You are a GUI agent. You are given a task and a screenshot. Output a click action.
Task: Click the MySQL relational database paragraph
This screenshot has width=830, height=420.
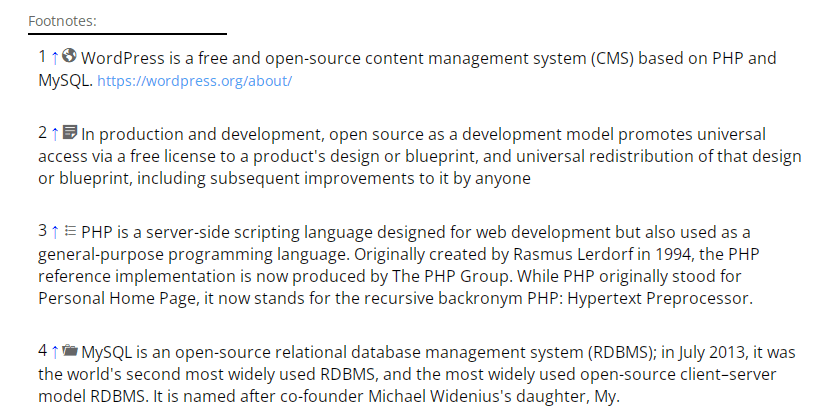click(x=417, y=374)
